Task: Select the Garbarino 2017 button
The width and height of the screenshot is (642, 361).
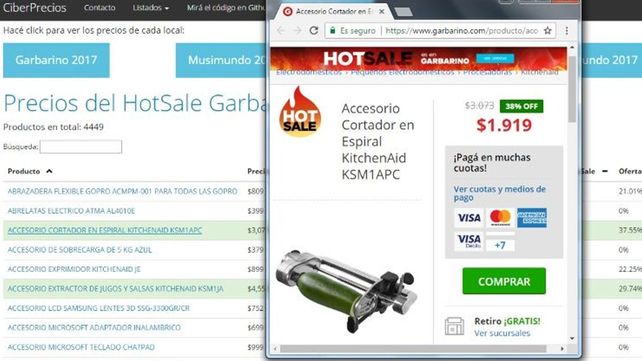Action: (x=56, y=60)
